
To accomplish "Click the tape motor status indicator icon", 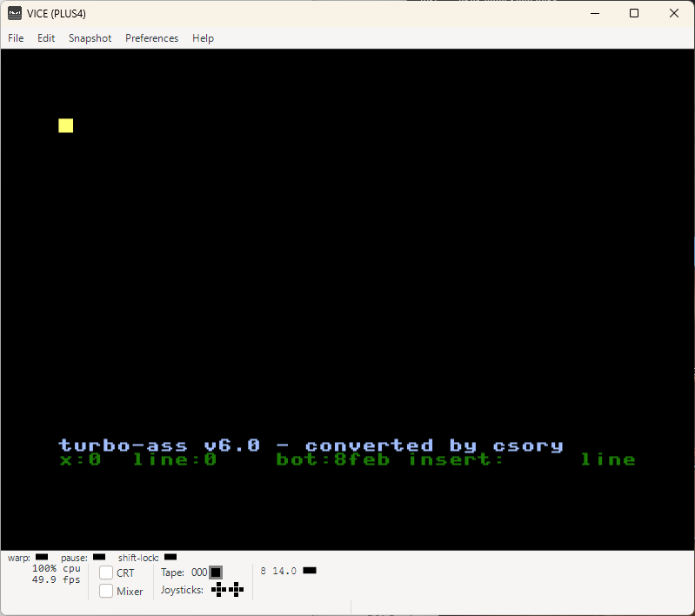I will [216, 572].
